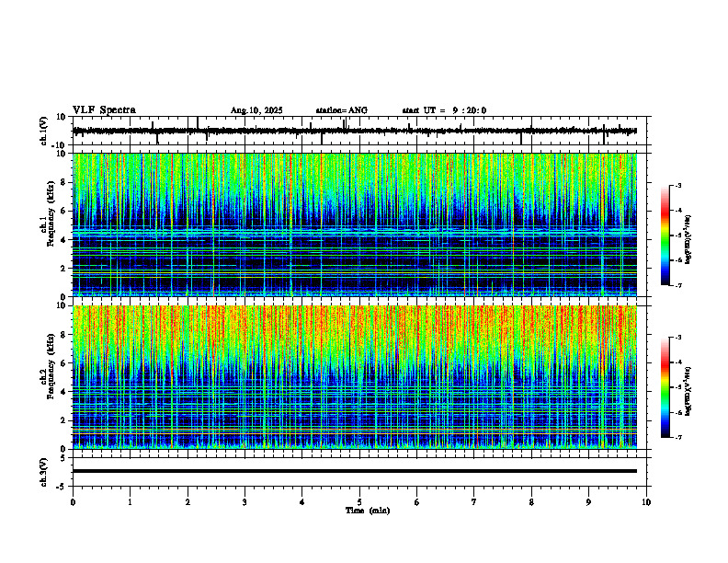Click the "Time (min)" axis label

click(368, 511)
